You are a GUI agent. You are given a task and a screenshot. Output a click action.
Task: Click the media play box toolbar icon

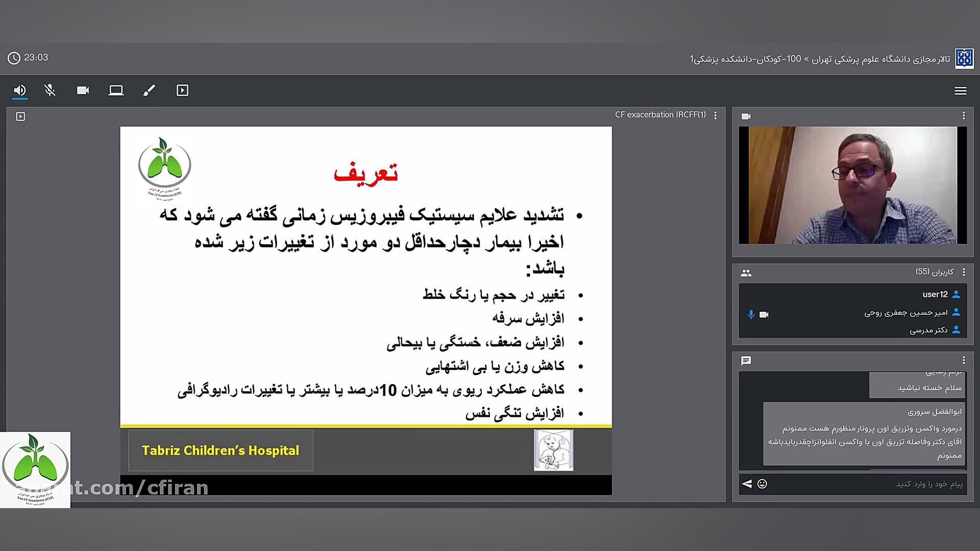click(x=182, y=91)
